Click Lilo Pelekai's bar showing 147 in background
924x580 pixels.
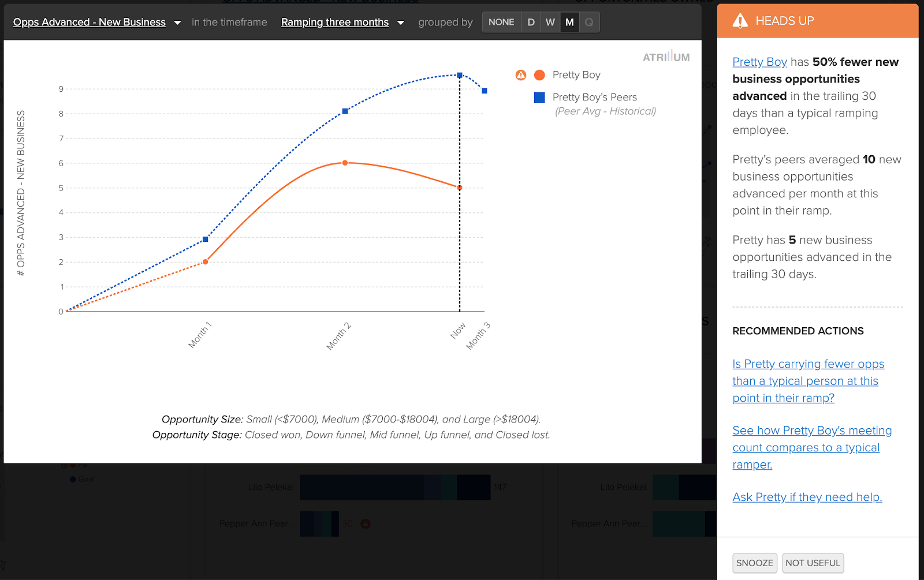[x=395, y=487]
